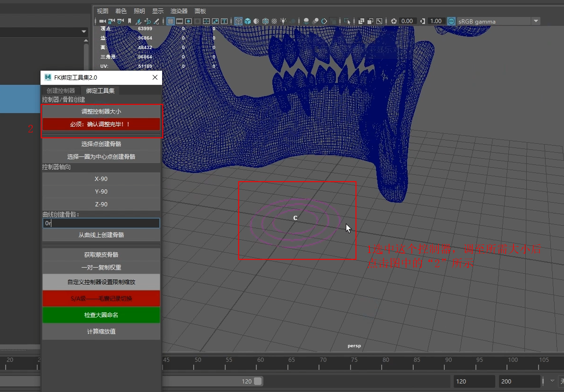Turn on wireframe display mode
The width and height of the screenshot is (564, 392).
[238, 21]
